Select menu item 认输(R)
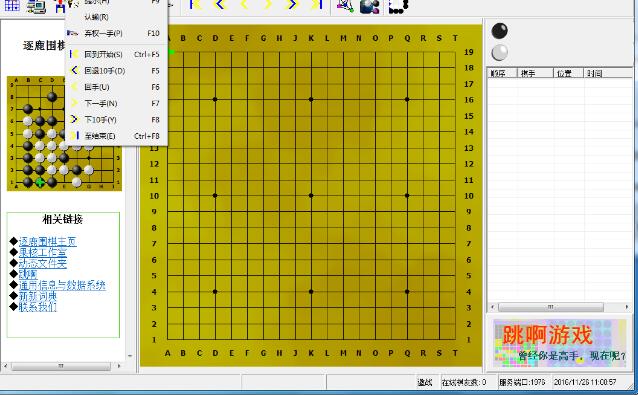Screen dimensions: 638x395 [116, 17]
